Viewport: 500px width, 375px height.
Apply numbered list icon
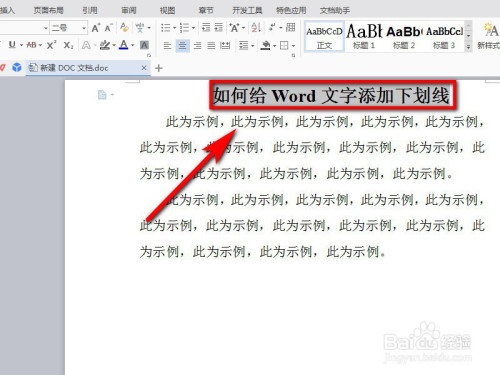pos(184,28)
